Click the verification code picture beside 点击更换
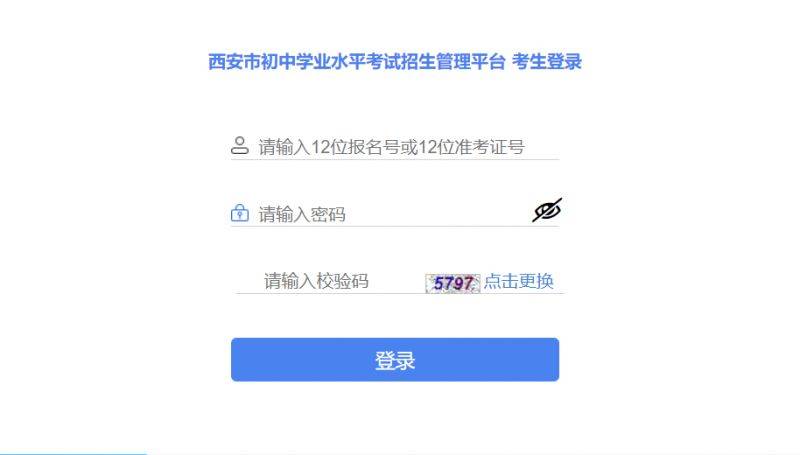Image resolution: width=800 pixels, height=455 pixels. 453,283
